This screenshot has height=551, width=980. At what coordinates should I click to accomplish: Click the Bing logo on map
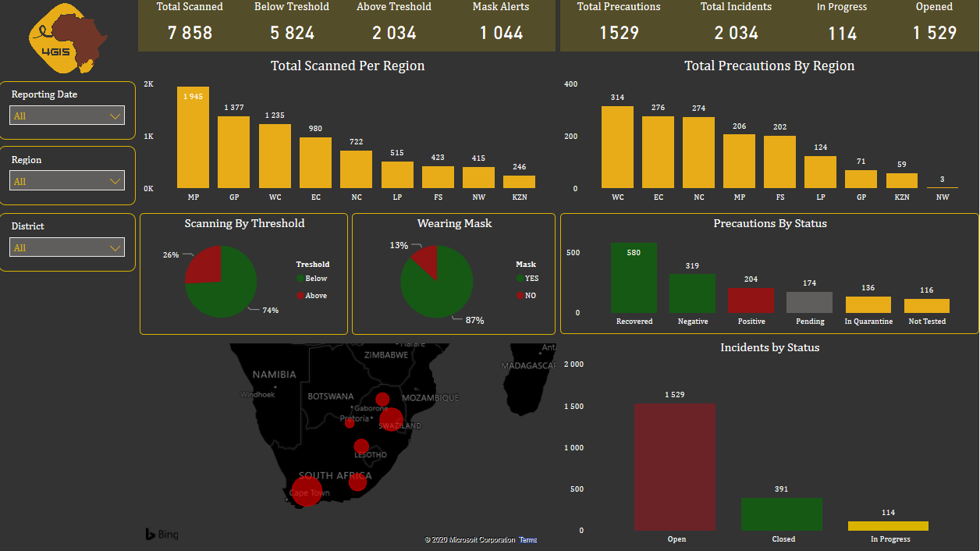(162, 535)
